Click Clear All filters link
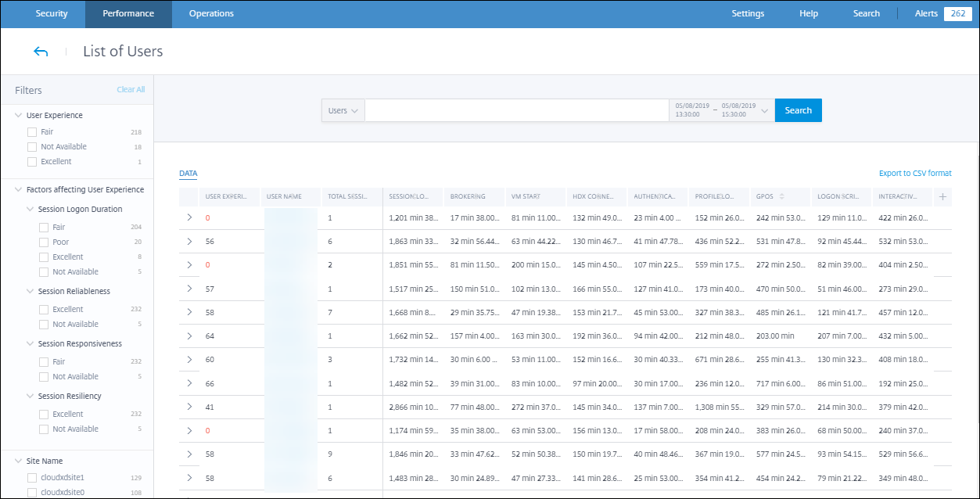The image size is (980, 499). tap(131, 90)
